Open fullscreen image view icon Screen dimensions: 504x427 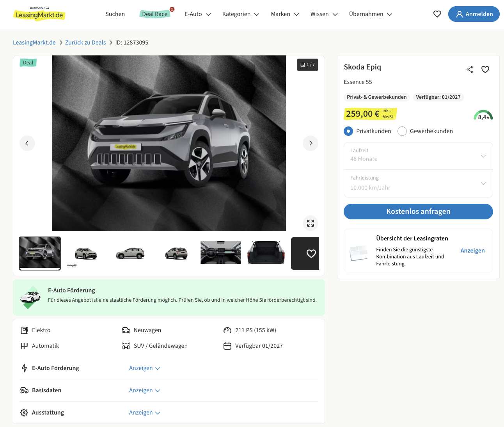click(311, 223)
